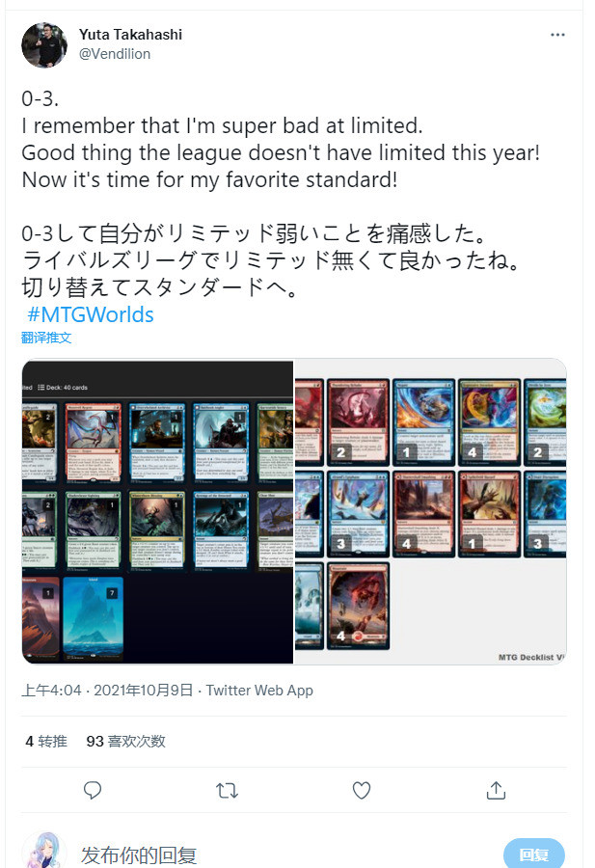Open Yuta Takahashi's profile avatar
This screenshot has width=595, height=868.
point(44,45)
